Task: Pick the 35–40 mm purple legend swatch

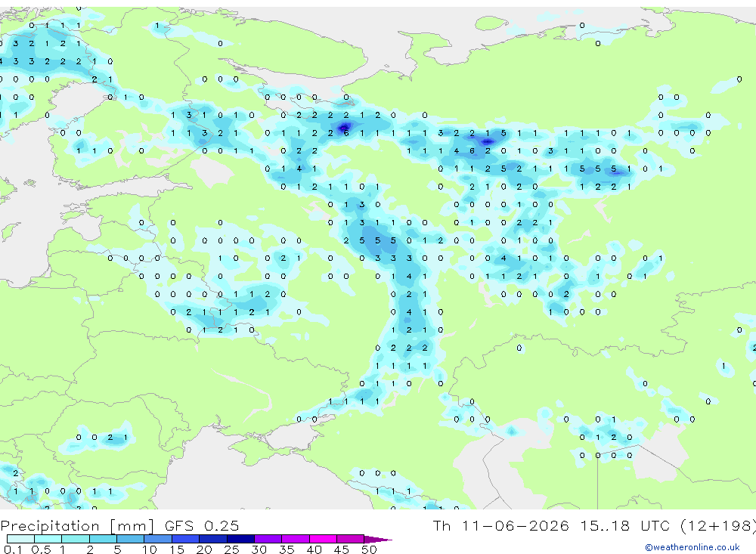Action: (x=296, y=539)
